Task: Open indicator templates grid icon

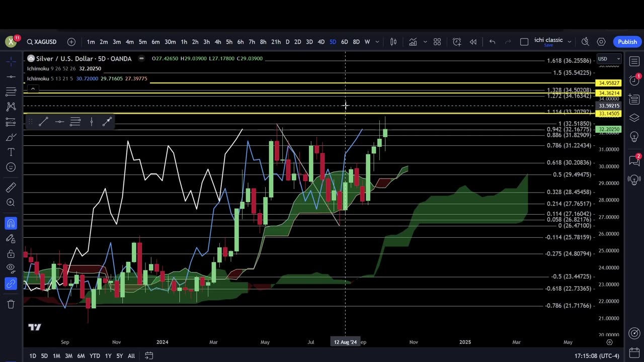Action: click(437, 42)
